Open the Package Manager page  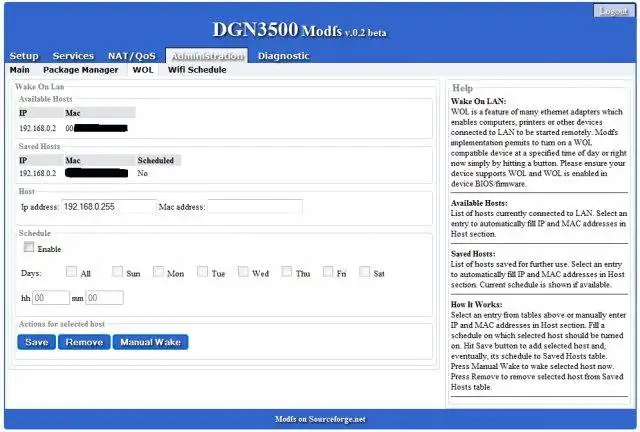click(x=80, y=70)
